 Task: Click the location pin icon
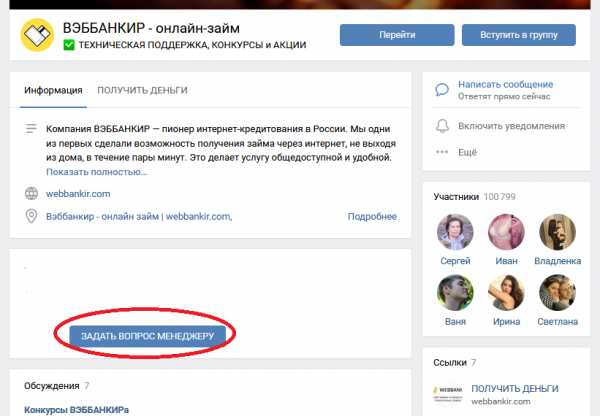coord(31,216)
